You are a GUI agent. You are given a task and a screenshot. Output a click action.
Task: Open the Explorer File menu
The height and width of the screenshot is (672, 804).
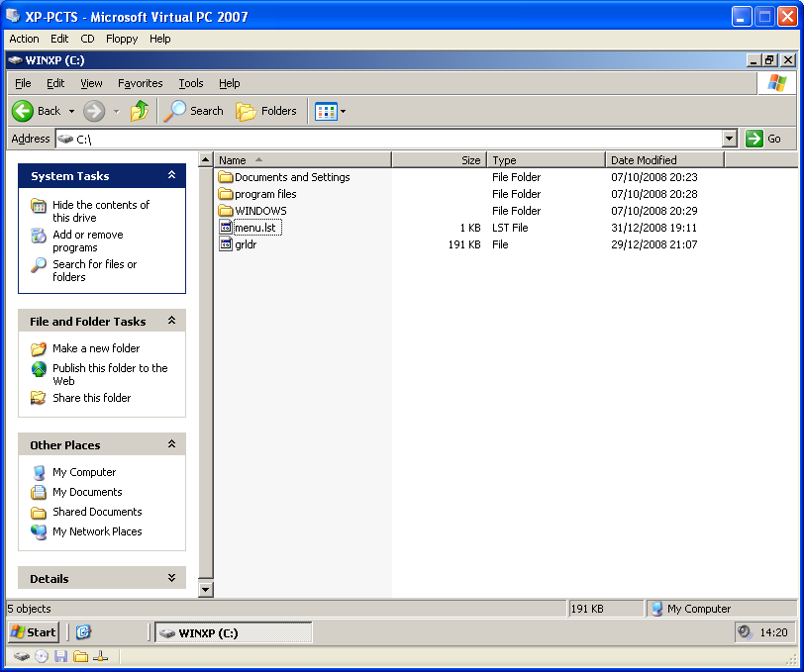coord(23,83)
